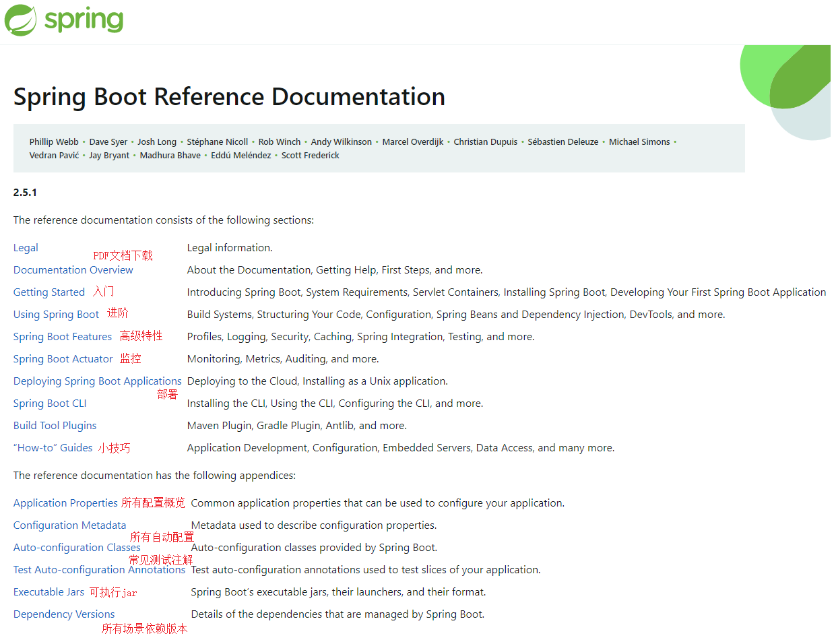
Task: Open the "How-to" Guides link
Action: (x=53, y=448)
